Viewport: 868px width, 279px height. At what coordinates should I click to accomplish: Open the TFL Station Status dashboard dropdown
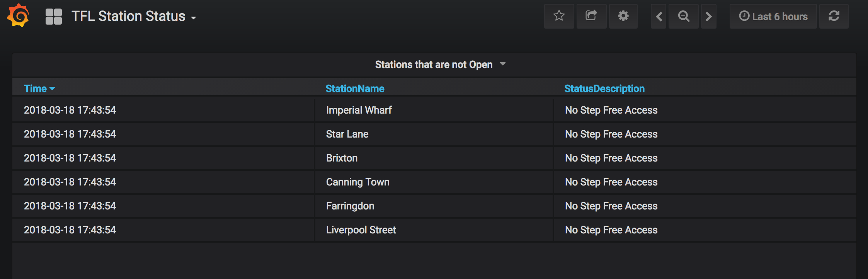(x=134, y=17)
